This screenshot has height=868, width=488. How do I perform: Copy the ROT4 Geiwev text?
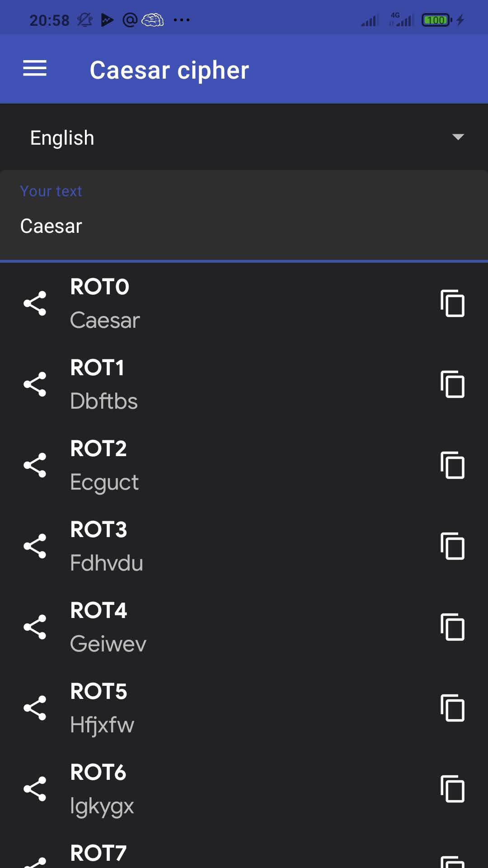[452, 627]
